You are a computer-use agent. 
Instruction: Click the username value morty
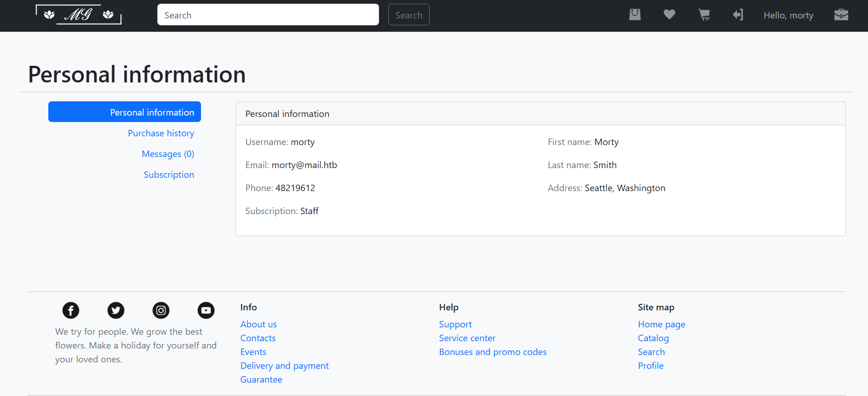pyautogui.click(x=303, y=142)
